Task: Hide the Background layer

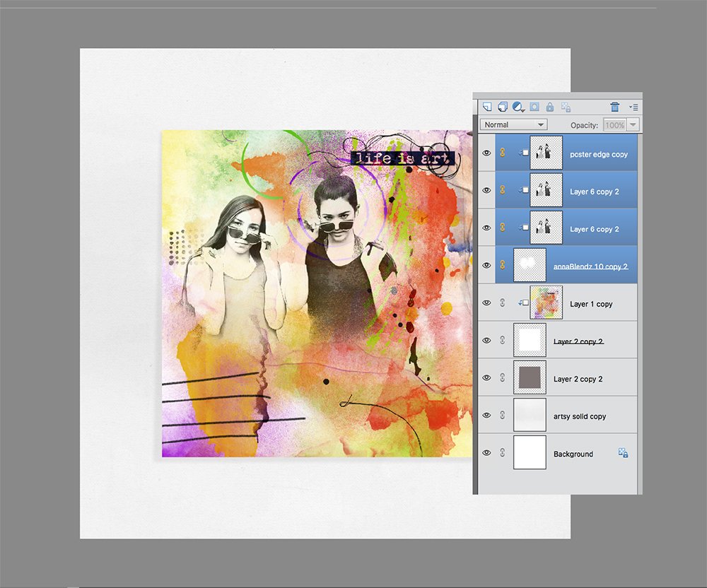Action: [x=486, y=452]
